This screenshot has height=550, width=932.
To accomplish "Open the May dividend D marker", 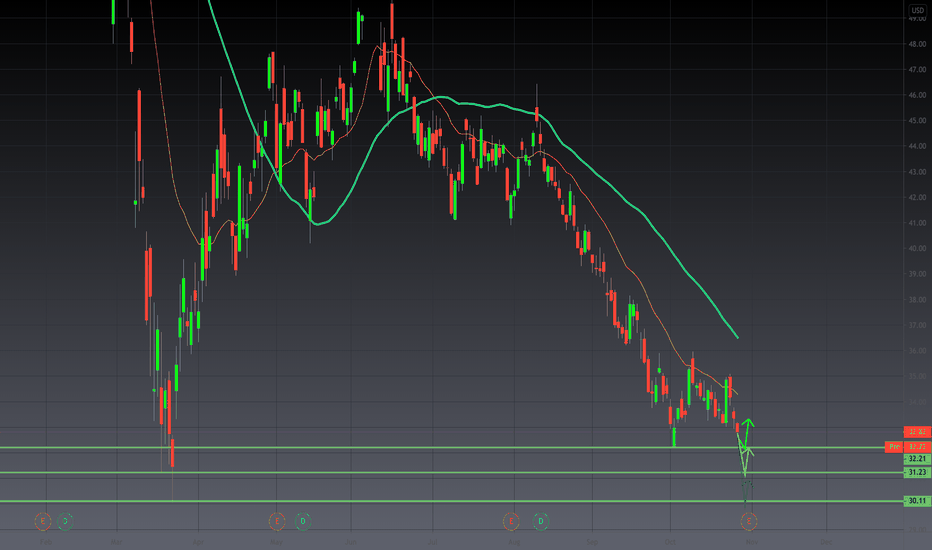I will click(303, 521).
